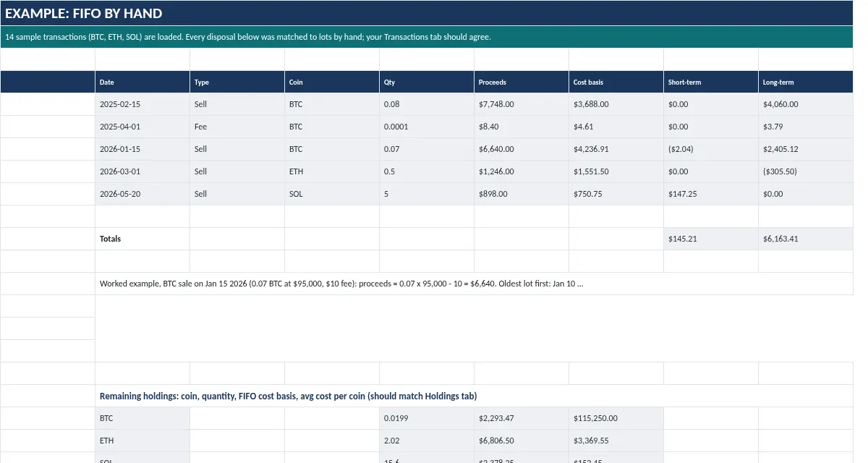Select the ETH coin cell in 2026-03-01 row
The image size is (868, 463).
point(332,171)
